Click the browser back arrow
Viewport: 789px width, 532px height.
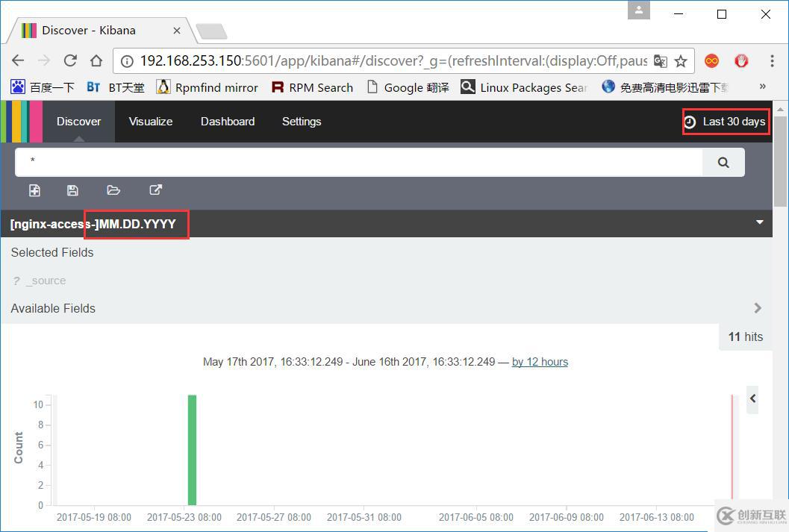click(18, 61)
